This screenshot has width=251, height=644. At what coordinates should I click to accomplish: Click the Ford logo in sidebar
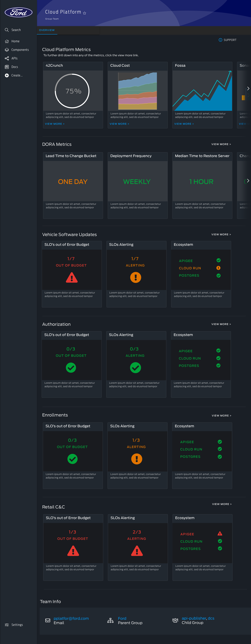click(19, 12)
